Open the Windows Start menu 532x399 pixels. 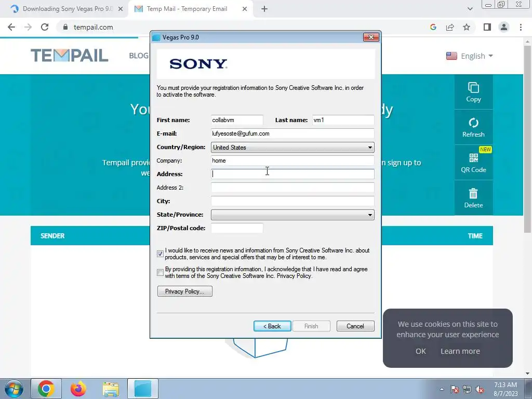tap(14, 389)
